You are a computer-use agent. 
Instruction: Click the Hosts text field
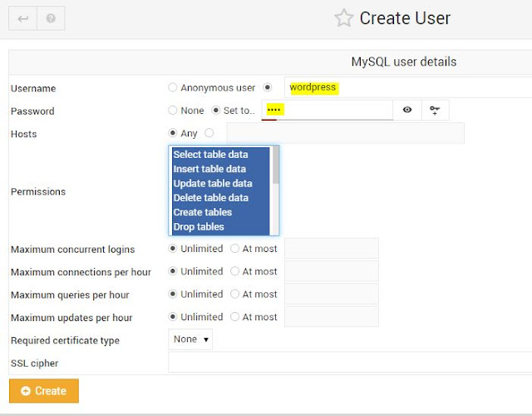click(346, 133)
